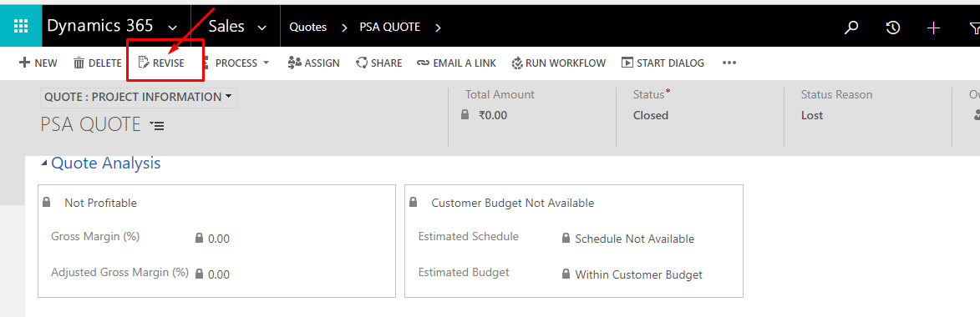Click the search magnifier icon
Screen dimensions: 980x317
(x=851, y=28)
